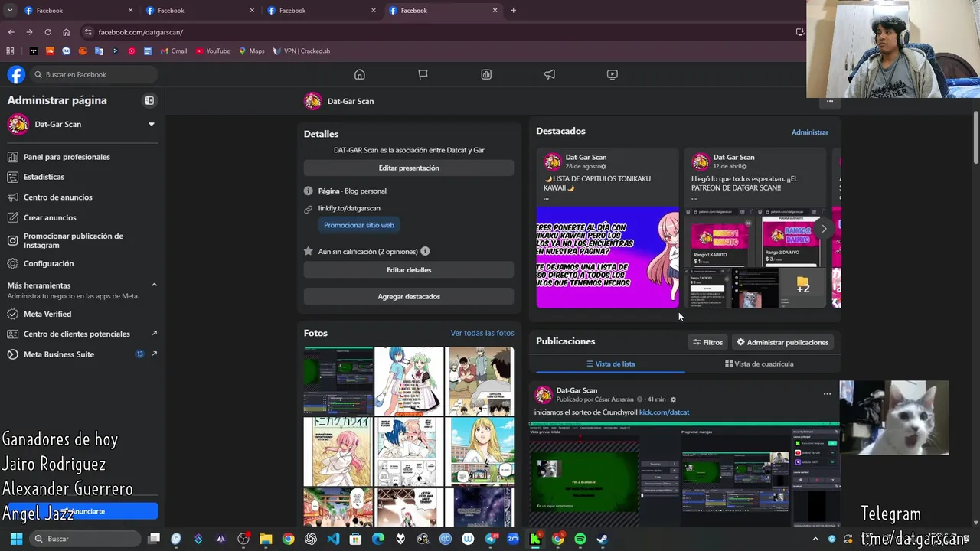Click Agregar destacados button
This screenshot has height=551, width=980.
(409, 296)
